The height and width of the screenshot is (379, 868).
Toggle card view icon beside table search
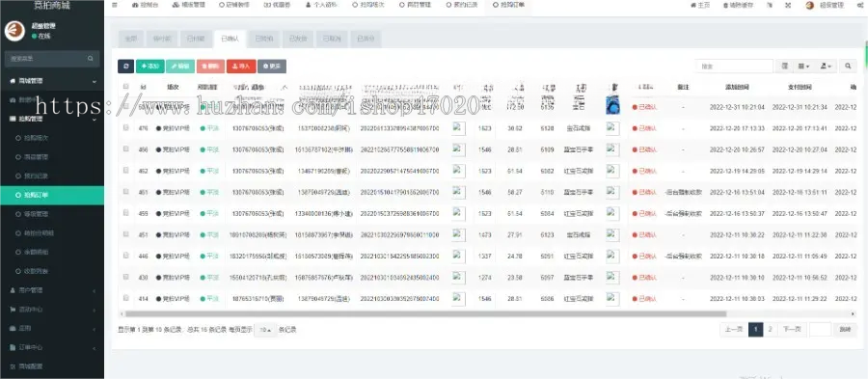tap(784, 67)
